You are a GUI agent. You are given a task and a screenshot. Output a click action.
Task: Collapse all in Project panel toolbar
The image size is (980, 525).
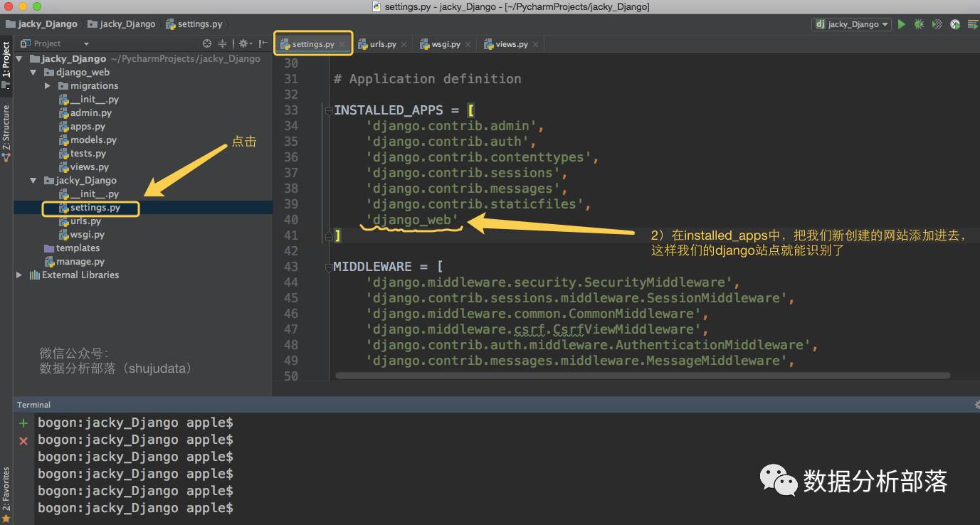coord(222,43)
